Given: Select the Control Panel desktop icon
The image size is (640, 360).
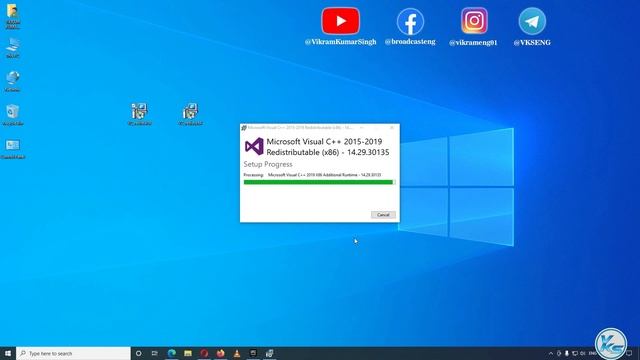Looking at the screenshot, I should pyautogui.click(x=13, y=149).
